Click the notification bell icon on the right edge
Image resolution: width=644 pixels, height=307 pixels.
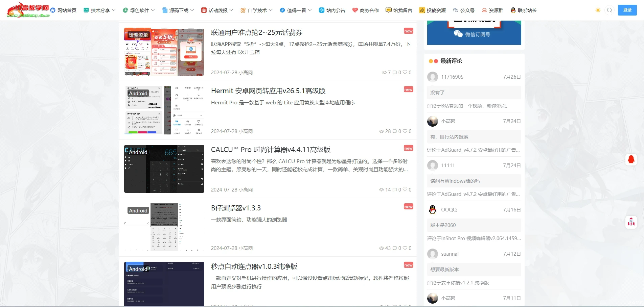(x=630, y=159)
